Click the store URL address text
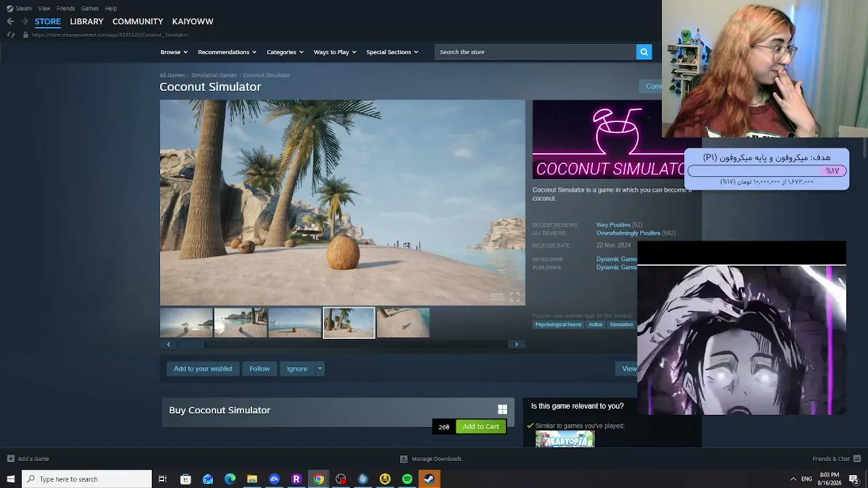Screen dimensions: 868x488 pyautogui.click(x=110, y=35)
